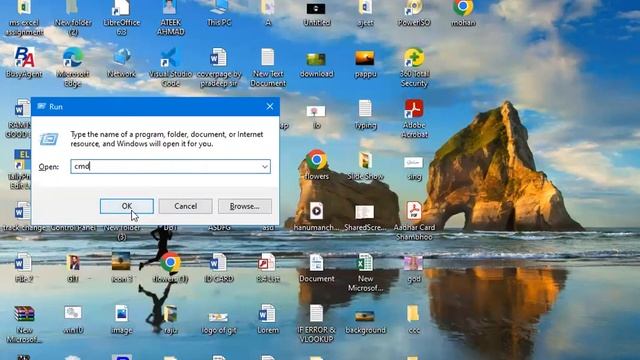The height and width of the screenshot is (360, 640).
Task: Open the Adobe Acrobat desktop shortcut
Action: (x=414, y=119)
